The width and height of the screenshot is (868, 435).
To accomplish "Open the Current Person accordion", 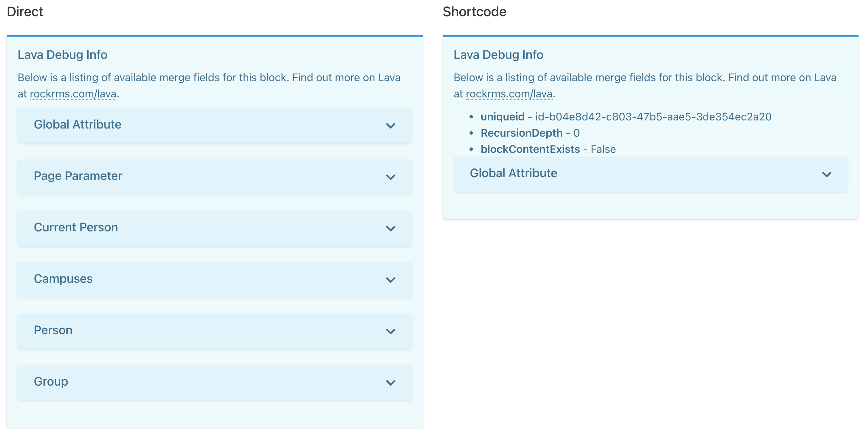I will (214, 228).
